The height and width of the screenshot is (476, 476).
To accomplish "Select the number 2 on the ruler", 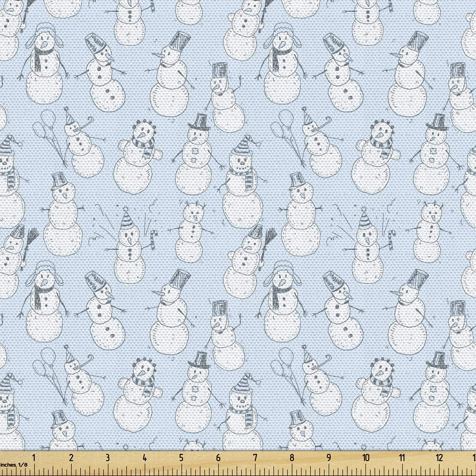I will pos(71,458).
